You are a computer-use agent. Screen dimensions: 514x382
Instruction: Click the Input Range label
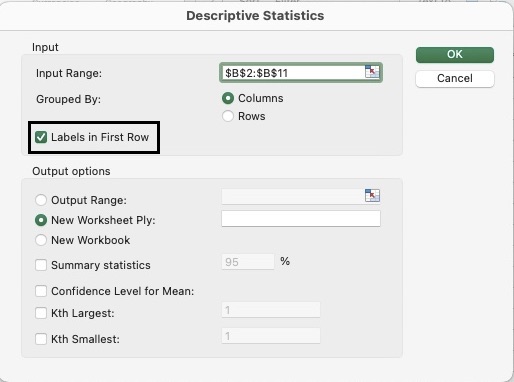(x=69, y=73)
